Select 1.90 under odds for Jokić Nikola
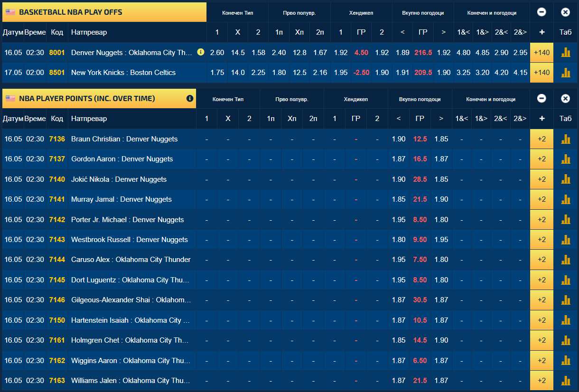 [x=399, y=179]
